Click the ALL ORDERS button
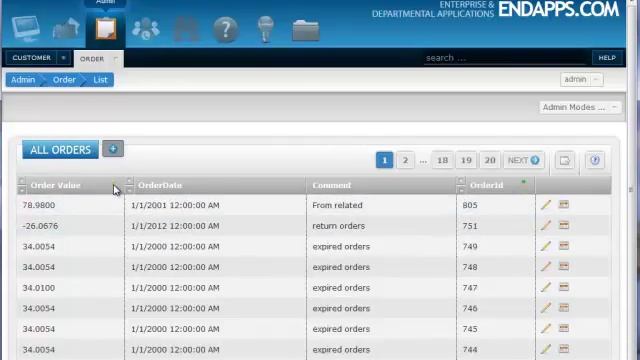This screenshot has height=360, width=640. (60, 150)
